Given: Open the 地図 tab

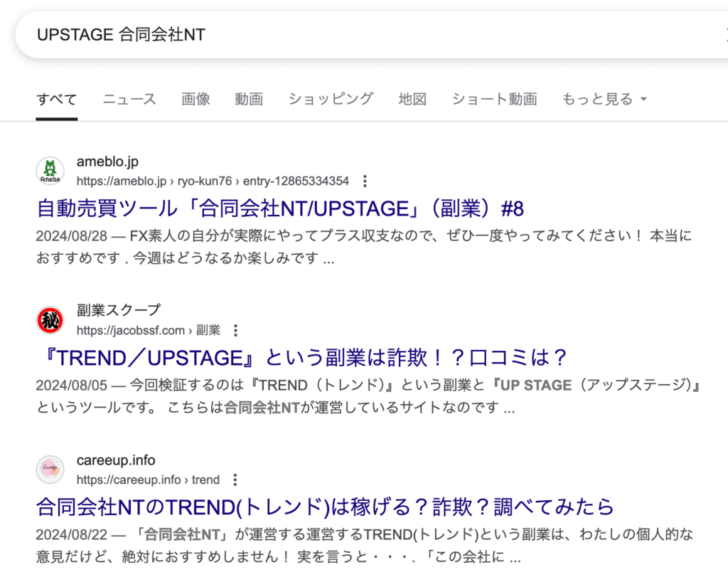Looking at the screenshot, I should tap(412, 99).
